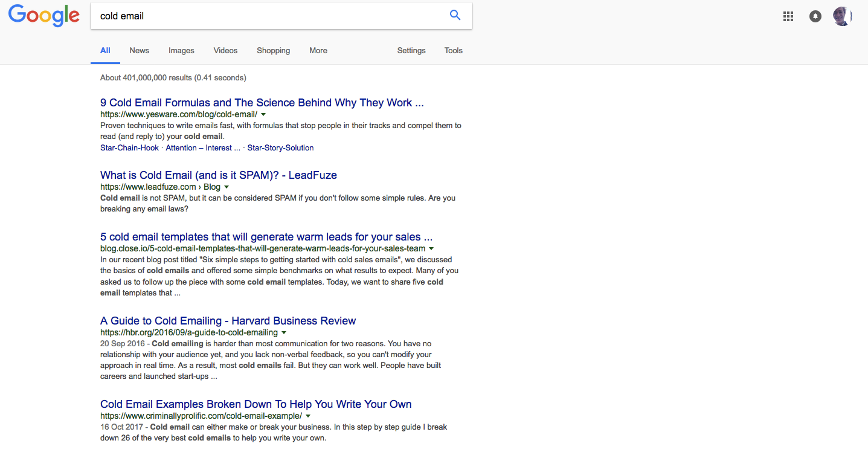The height and width of the screenshot is (452, 868).
Task: Open "What is Cold Email" LeadFuze result
Action: tap(219, 175)
